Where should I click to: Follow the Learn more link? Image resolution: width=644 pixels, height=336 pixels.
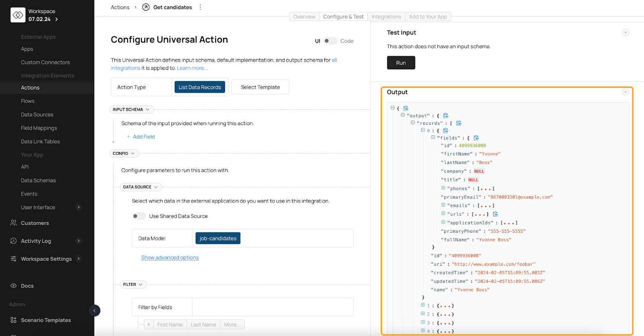pyautogui.click(x=192, y=68)
